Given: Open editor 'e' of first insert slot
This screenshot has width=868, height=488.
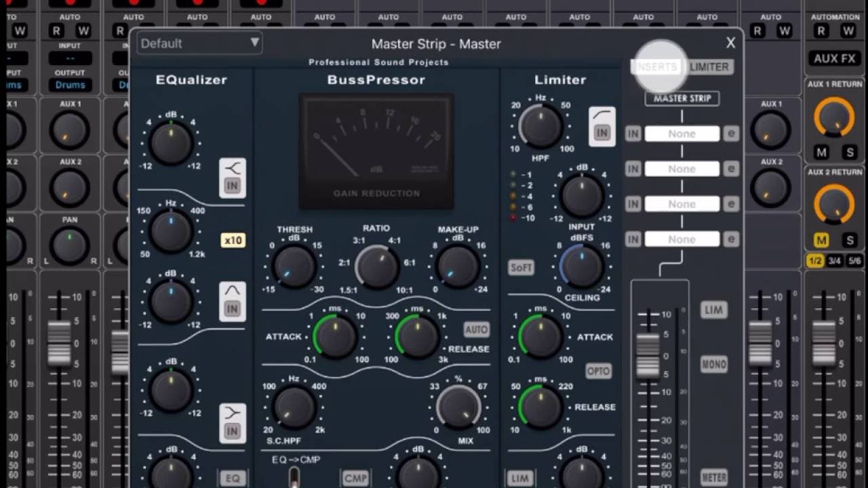Looking at the screenshot, I should pos(731,134).
